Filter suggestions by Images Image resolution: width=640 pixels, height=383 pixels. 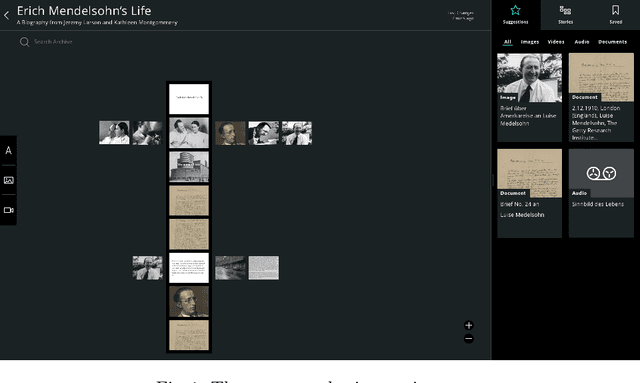530,42
